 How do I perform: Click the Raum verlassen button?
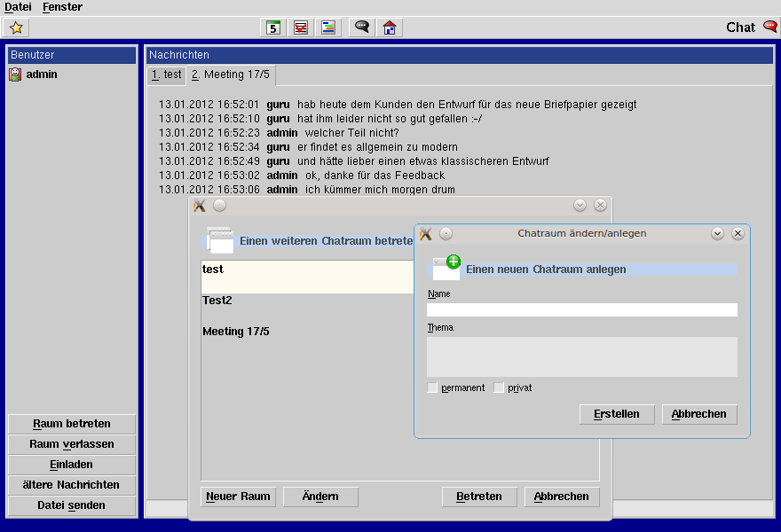(x=72, y=444)
